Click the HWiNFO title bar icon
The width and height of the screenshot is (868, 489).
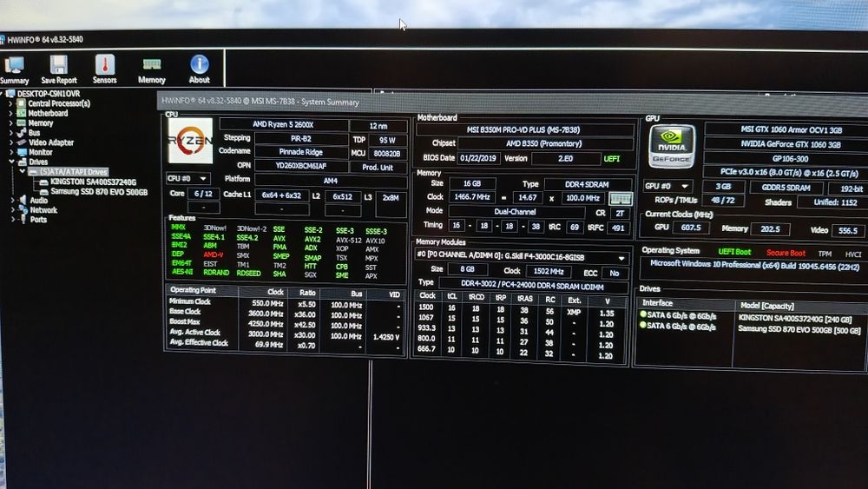tap(3, 39)
